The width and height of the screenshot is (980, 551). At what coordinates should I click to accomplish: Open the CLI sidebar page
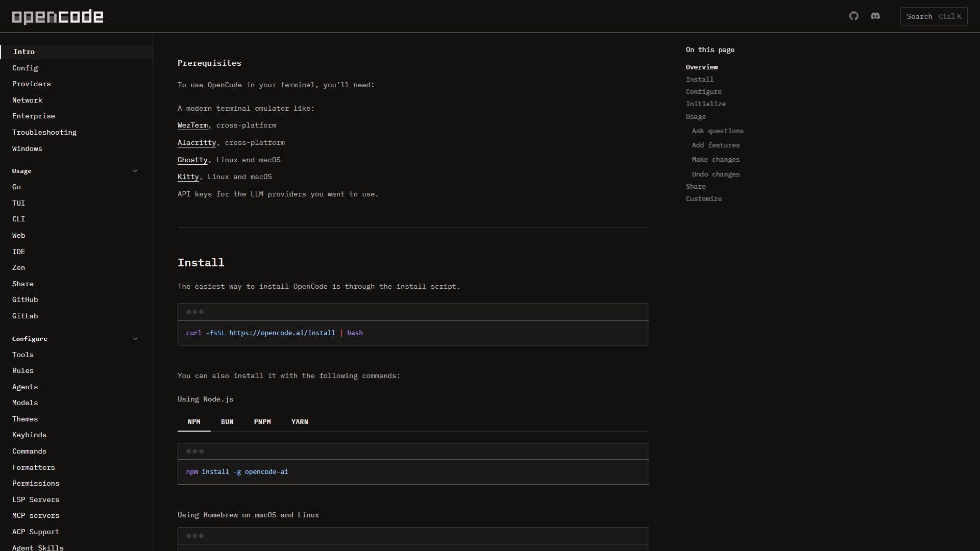[18, 219]
